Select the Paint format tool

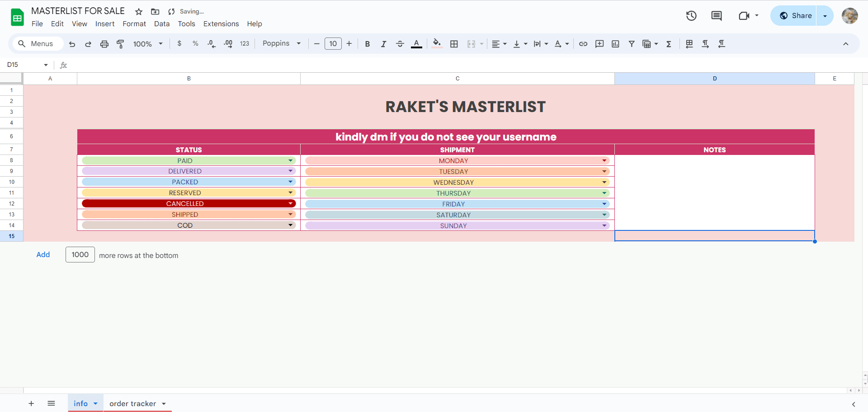click(x=120, y=44)
